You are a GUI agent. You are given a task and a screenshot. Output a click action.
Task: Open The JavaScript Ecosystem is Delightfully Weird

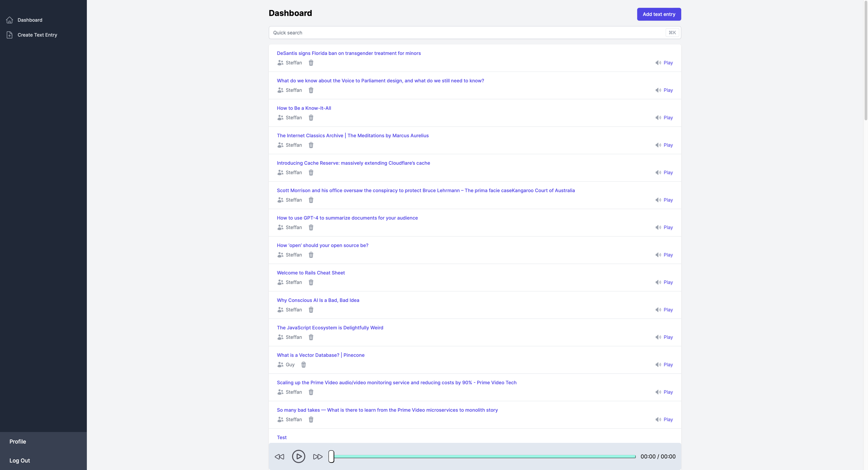point(330,327)
